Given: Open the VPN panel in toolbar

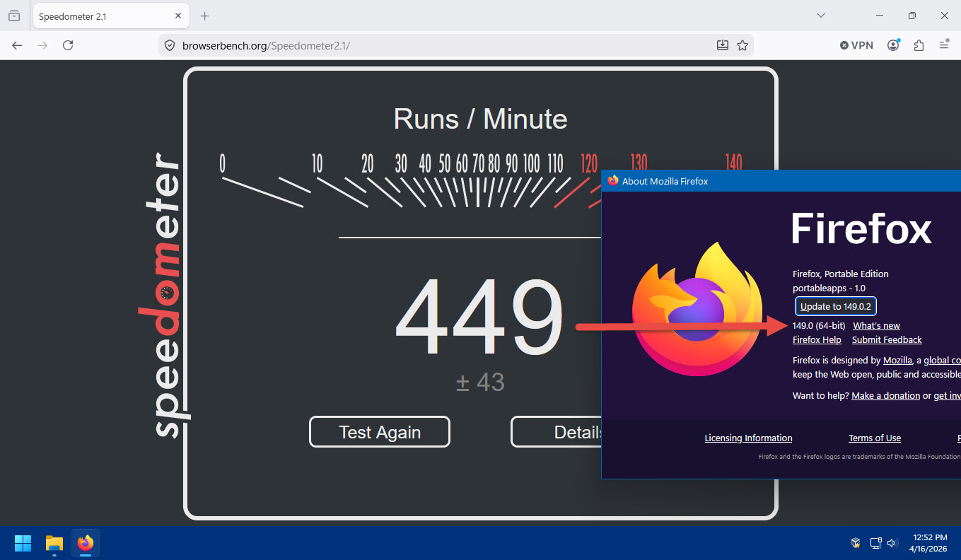Looking at the screenshot, I should point(856,45).
